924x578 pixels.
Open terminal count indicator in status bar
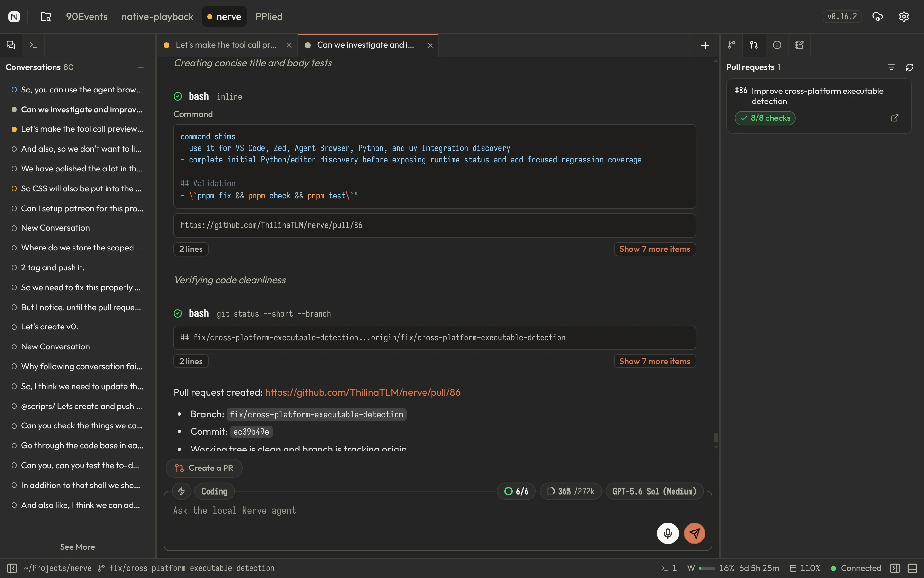coord(669,568)
